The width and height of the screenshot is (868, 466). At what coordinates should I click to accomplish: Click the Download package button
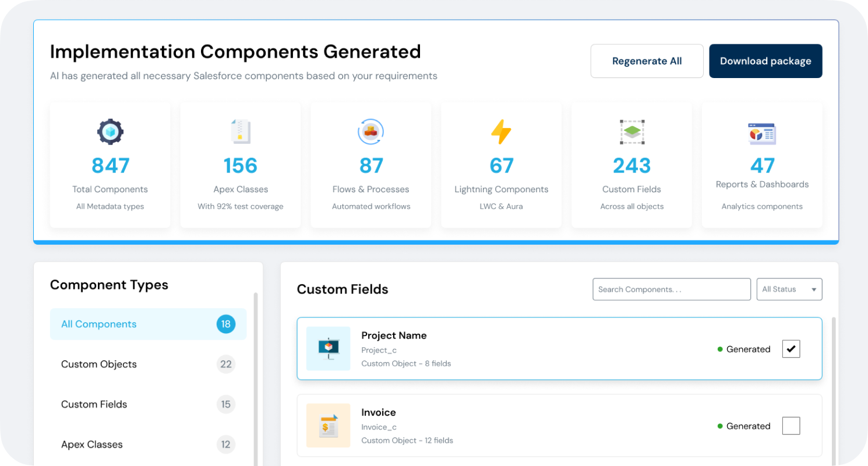point(765,61)
